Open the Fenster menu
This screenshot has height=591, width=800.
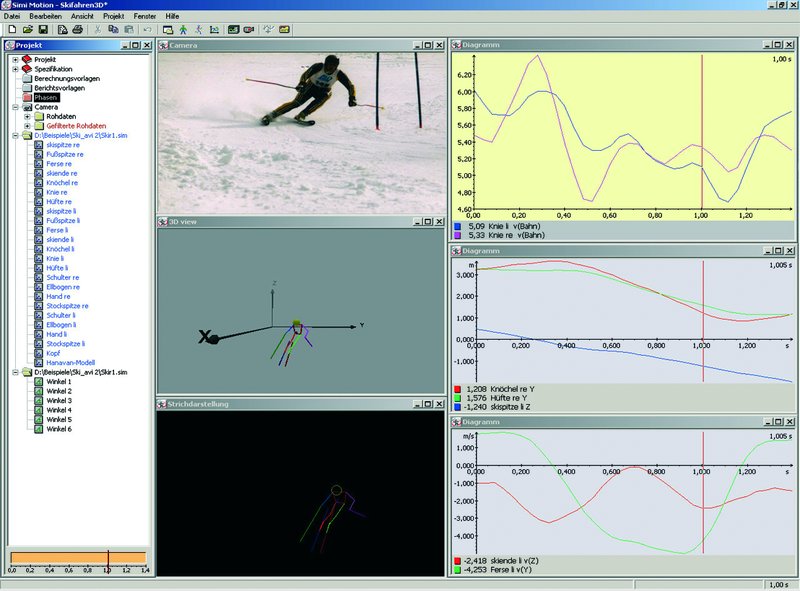click(x=145, y=18)
